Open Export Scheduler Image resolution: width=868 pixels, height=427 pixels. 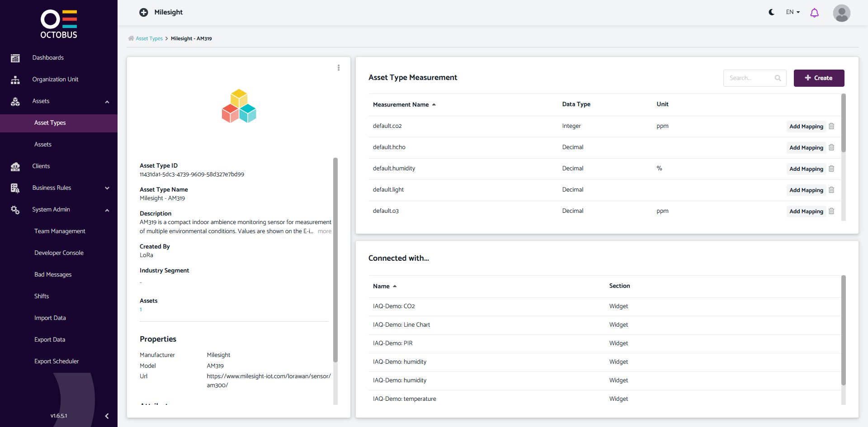[57, 361]
